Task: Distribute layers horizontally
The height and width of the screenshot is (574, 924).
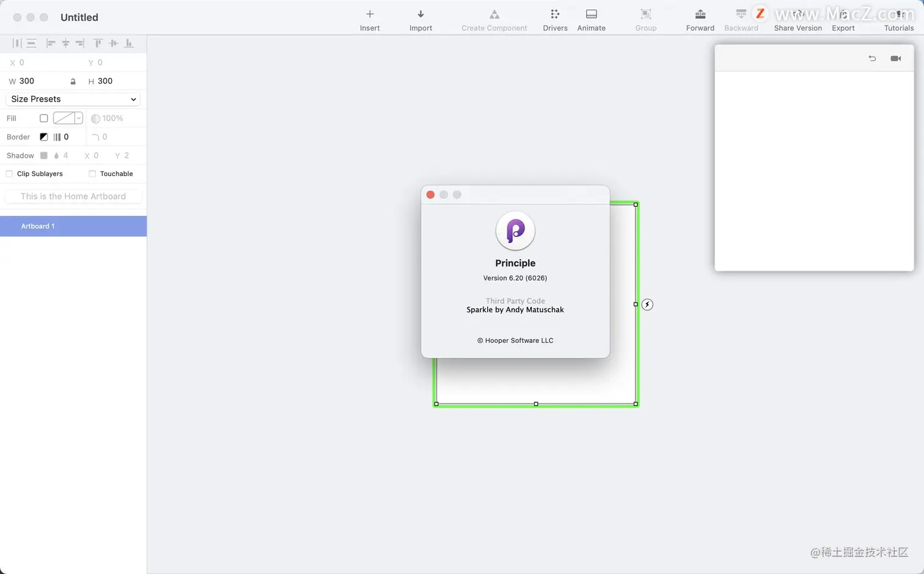Action: (x=17, y=43)
